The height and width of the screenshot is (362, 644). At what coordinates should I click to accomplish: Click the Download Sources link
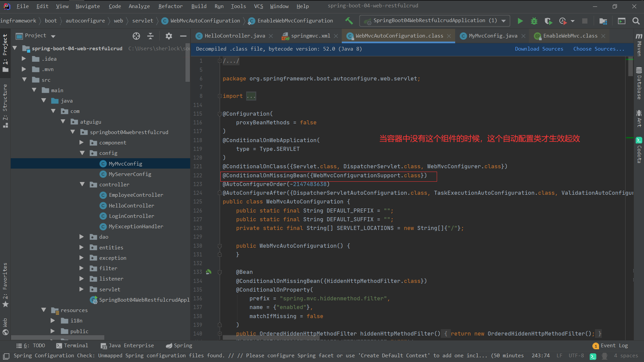[539, 49]
